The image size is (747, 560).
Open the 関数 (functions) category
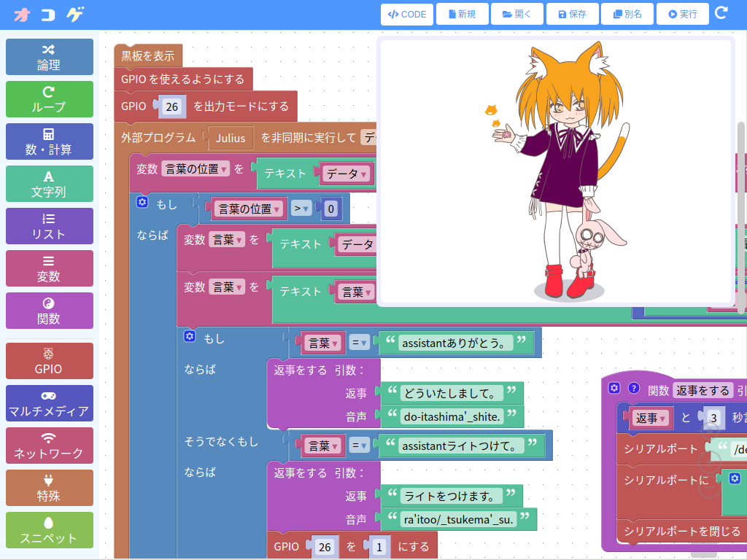[x=50, y=311]
